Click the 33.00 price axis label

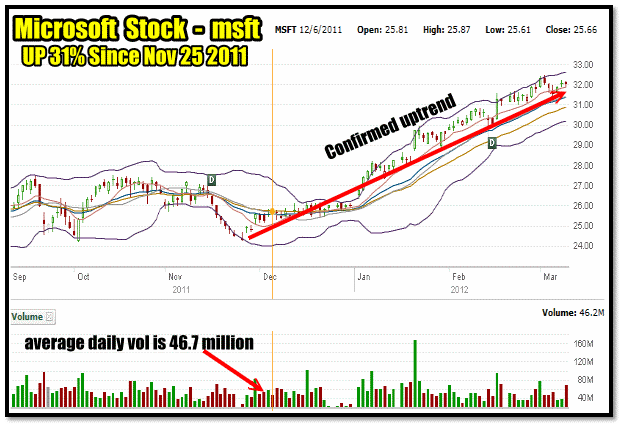point(583,64)
